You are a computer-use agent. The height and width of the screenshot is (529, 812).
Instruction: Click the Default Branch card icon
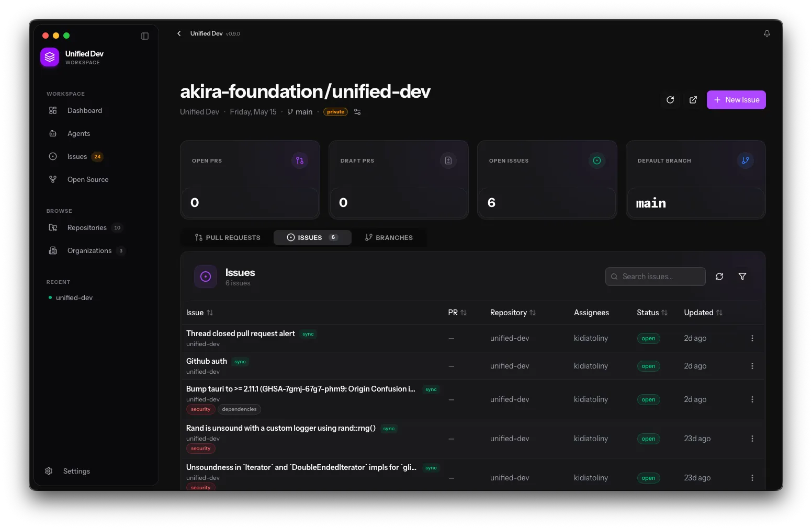pos(746,160)
